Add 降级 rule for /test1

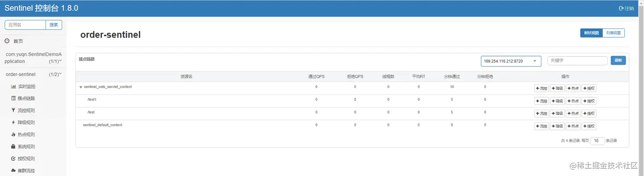(x=557, y=101)
